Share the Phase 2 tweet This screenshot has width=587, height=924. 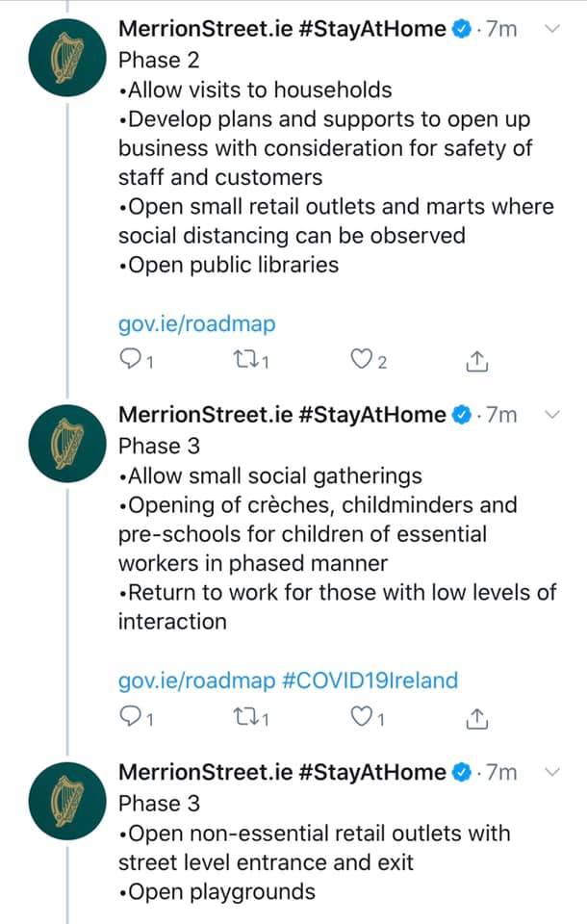tap(476, 361)
